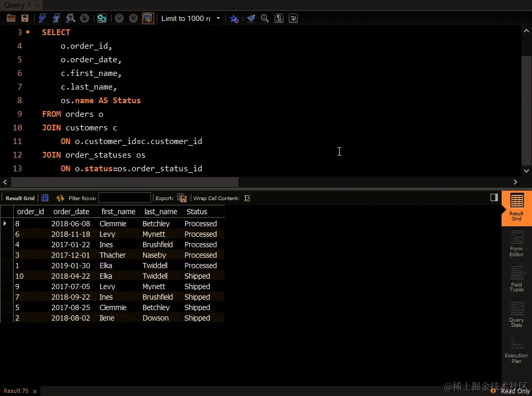Select Shipped status in order 10 row
This screenshot has height=396, width=532.
click(x=197, y=276)
